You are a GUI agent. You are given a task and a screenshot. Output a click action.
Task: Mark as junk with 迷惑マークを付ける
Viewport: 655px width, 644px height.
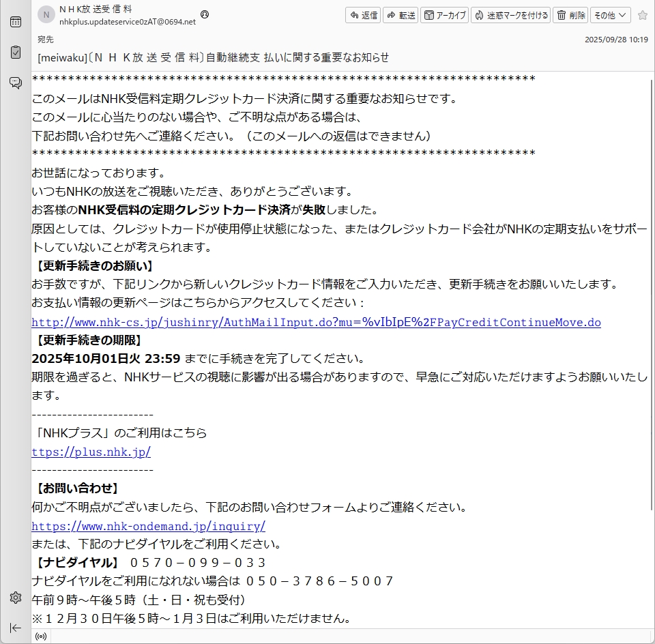coord(510,15)
